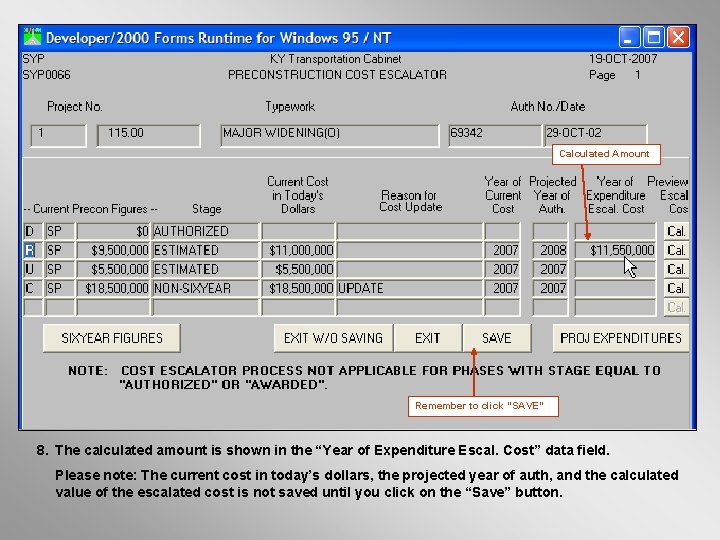Open PROJ EXPENDITURES
The width and height of the screenshot is (720, 540).
click(x=621, y=338)
